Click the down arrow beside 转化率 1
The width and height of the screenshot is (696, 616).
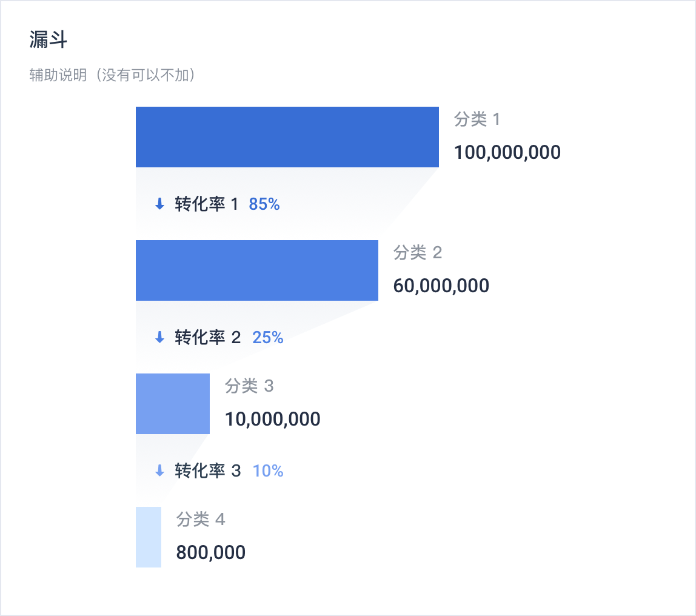(x=160, y=204)
